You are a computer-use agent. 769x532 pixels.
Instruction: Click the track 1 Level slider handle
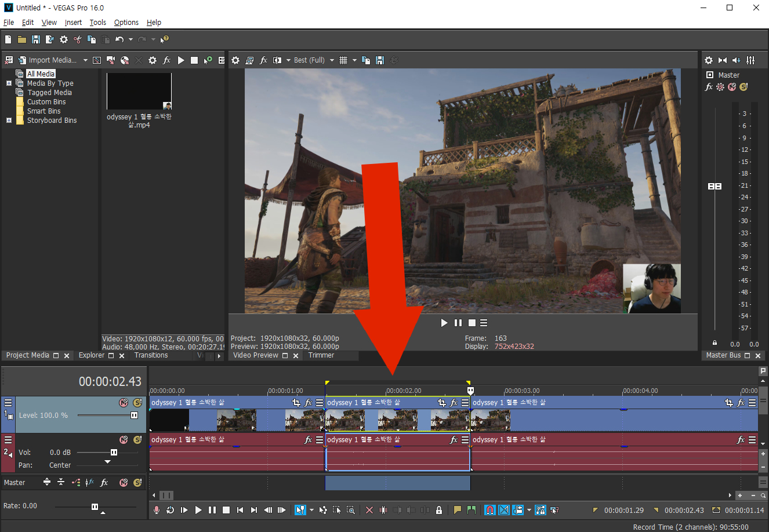pyautogui.click(x=135, y=415)
